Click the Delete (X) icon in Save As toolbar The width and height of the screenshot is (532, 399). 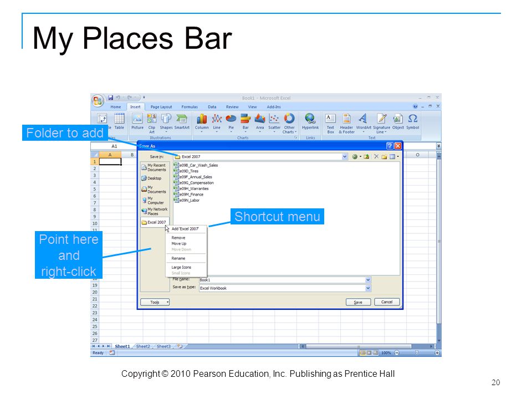(x=376, y=156)
